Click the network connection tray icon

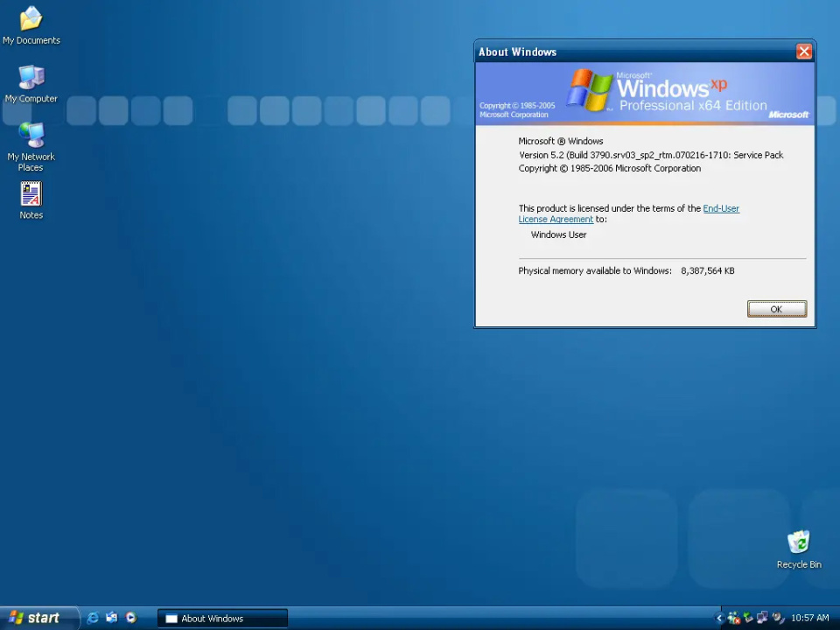(762, 619)
